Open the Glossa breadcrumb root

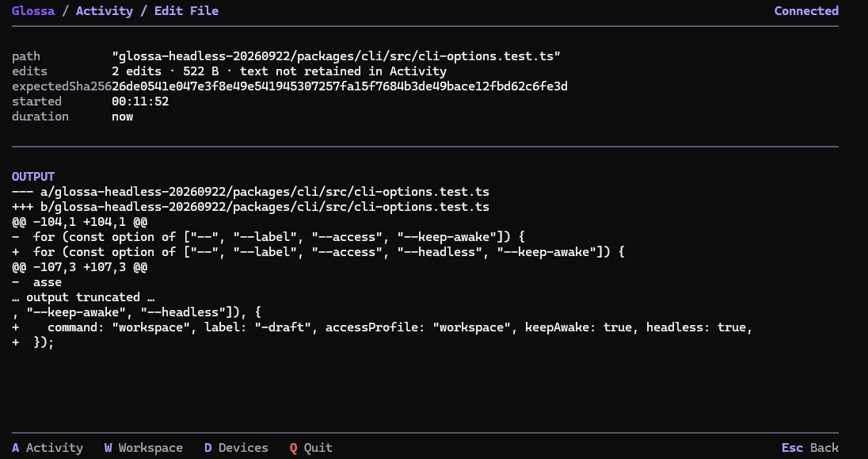[33, 11]
